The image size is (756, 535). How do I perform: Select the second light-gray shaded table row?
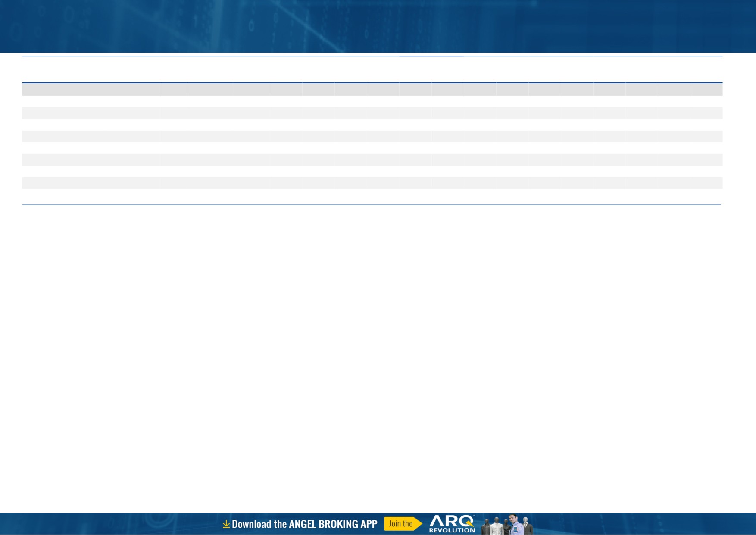click(x=372, y=136)
